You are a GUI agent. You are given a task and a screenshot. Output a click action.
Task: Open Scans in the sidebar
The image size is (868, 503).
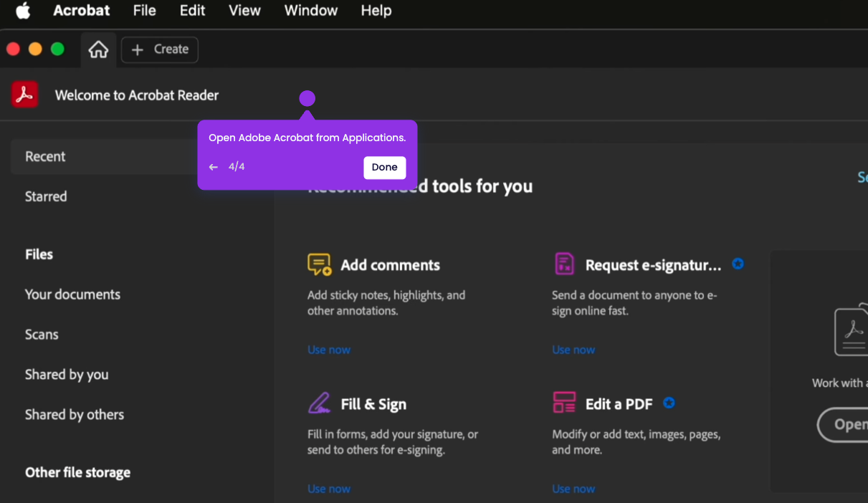[42, 335]
